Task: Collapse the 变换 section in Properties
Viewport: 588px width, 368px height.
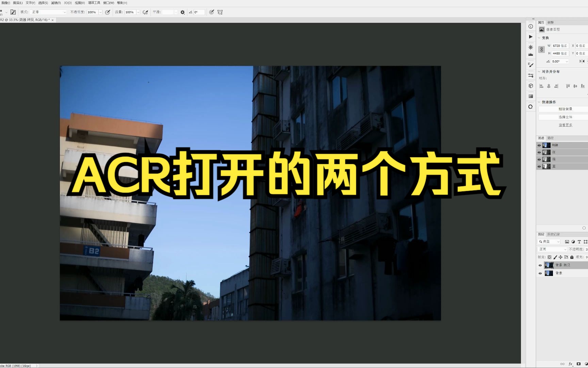Action: [x=539, y=38]
